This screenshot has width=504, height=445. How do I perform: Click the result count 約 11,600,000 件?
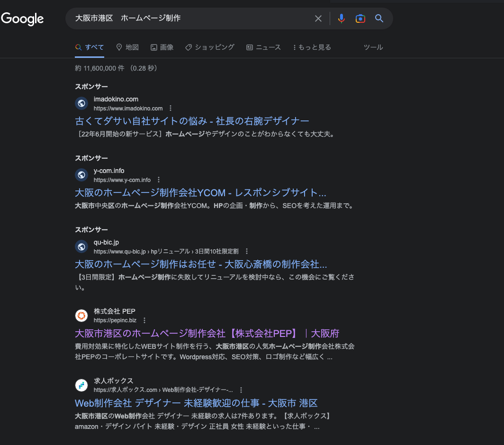pos(99,68)
